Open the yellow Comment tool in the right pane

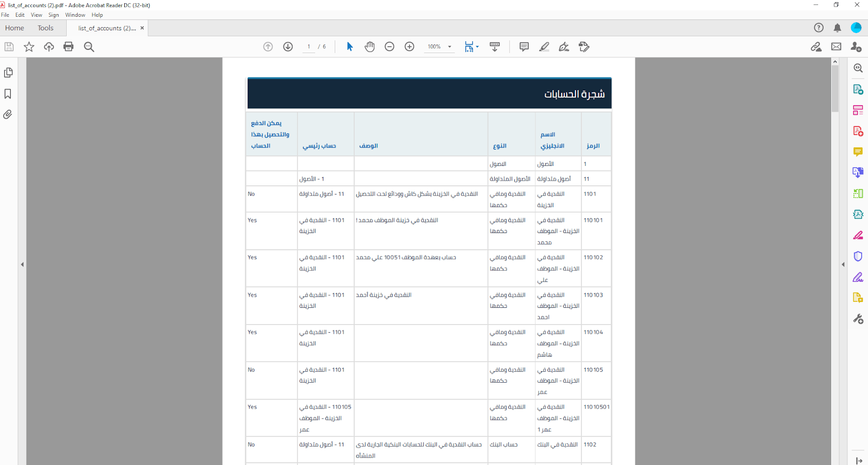coord(858,152)
